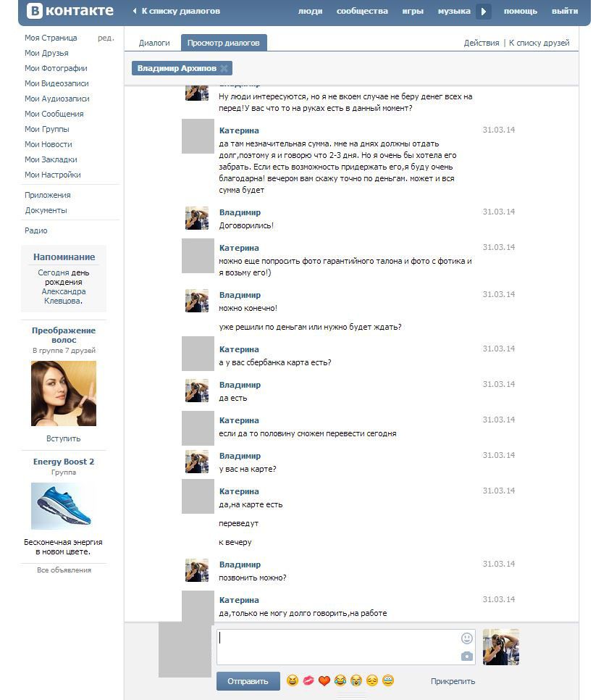Click Вступить to join the hair group
This screenshot has width=601, height=700.
pos(64,438)
